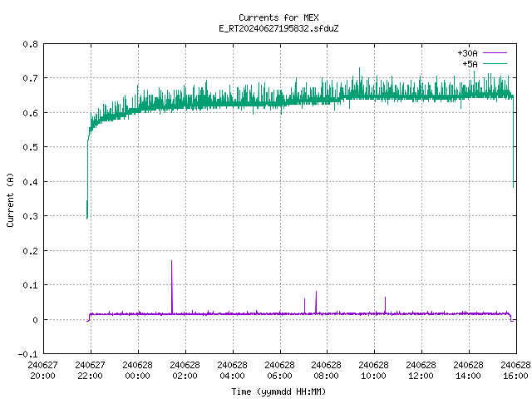This screenshot has width=532, height=399.
Task: Click the y-axis label 'Current (A)'
Action: pos(10,199)
